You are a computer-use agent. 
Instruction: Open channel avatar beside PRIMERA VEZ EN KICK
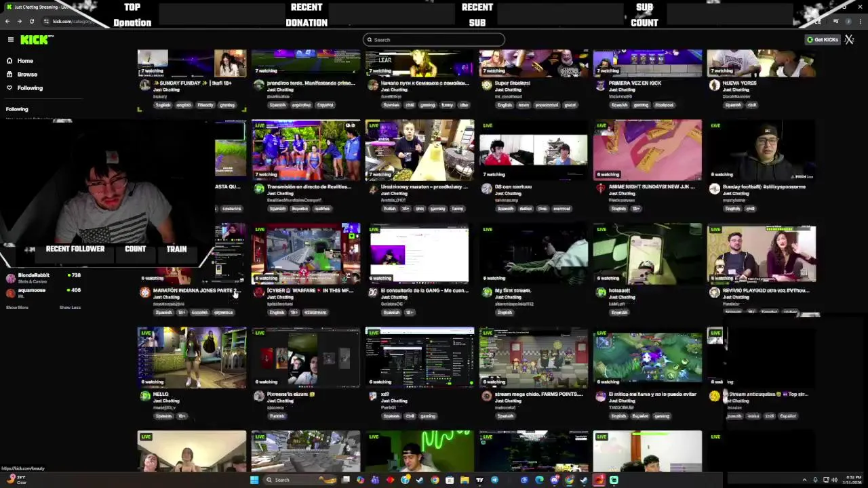point(600,85)
